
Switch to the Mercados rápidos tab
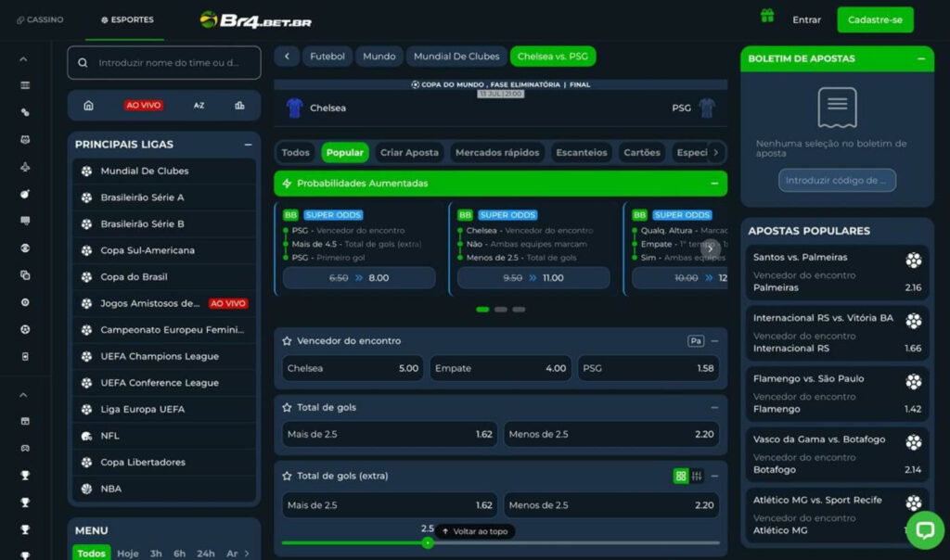tap(497, 153)
